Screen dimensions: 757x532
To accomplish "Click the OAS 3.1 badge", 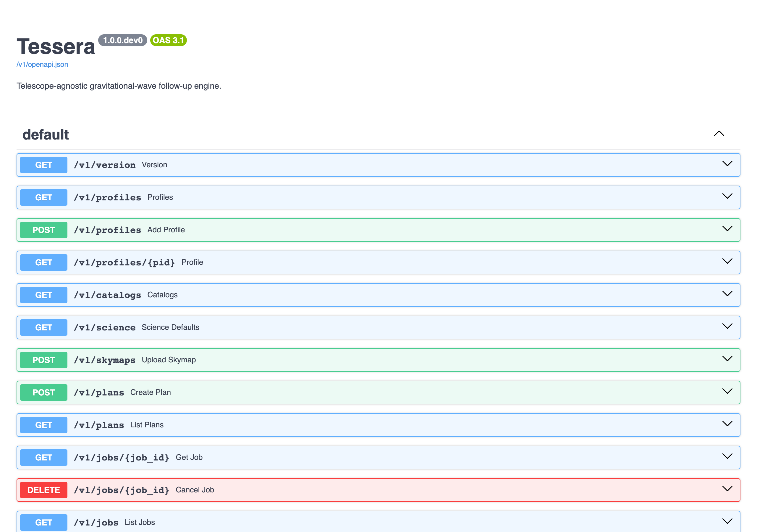I will tap(169, 40).
